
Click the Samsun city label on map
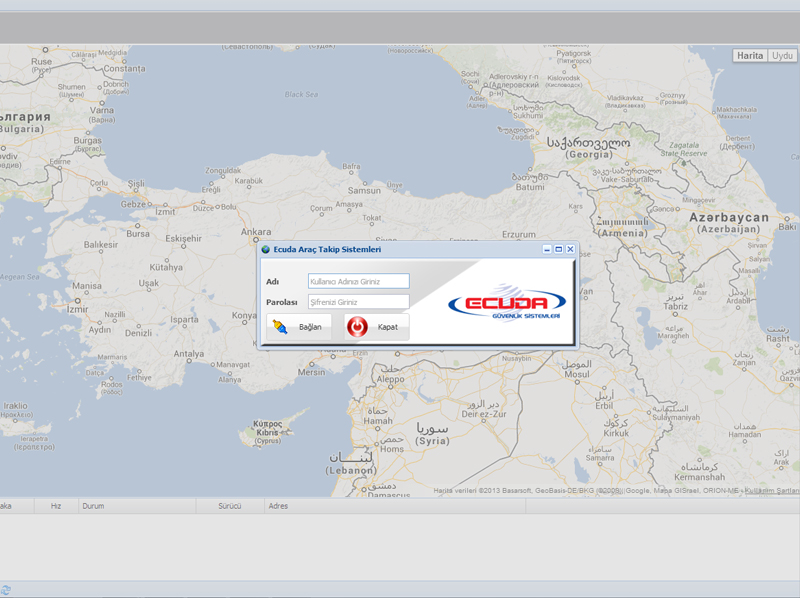pos(364,190)
